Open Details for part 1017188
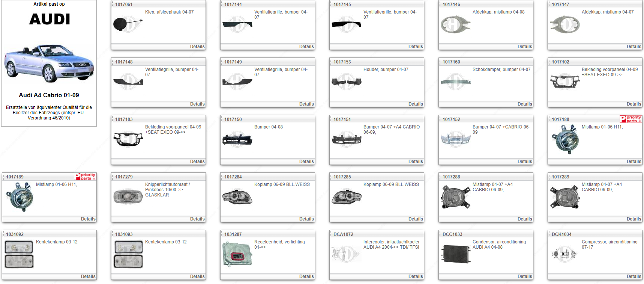This screenshot has width=644, height=284. (x=634, y=162)
